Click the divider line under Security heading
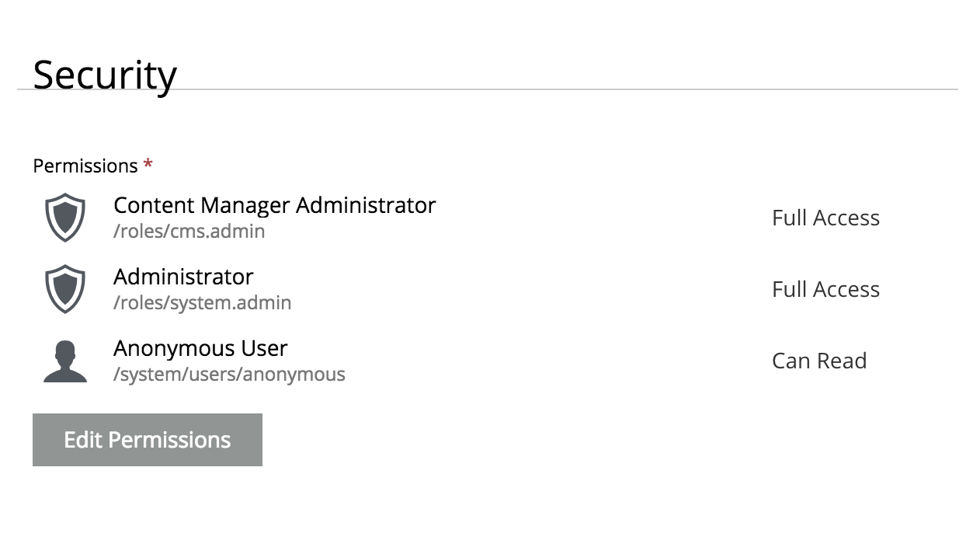The image size is (980, 544). tap(488, 89)
